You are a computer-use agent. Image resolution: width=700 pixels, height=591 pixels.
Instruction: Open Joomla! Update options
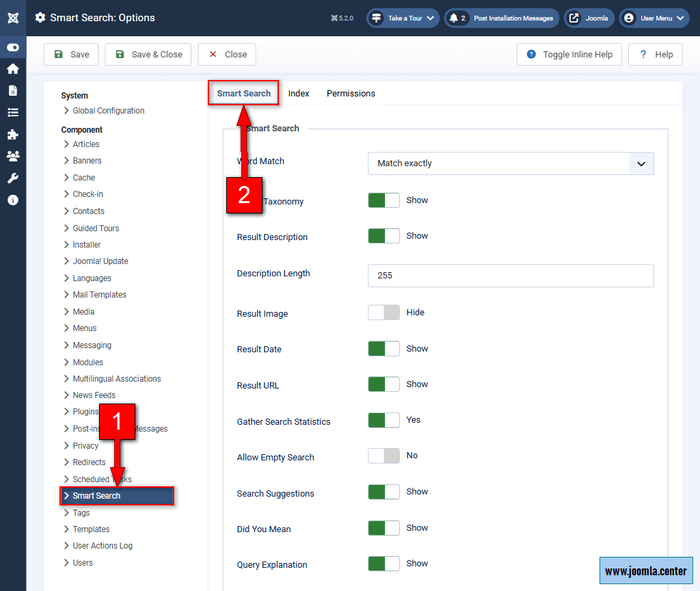(x=100, y=261)
